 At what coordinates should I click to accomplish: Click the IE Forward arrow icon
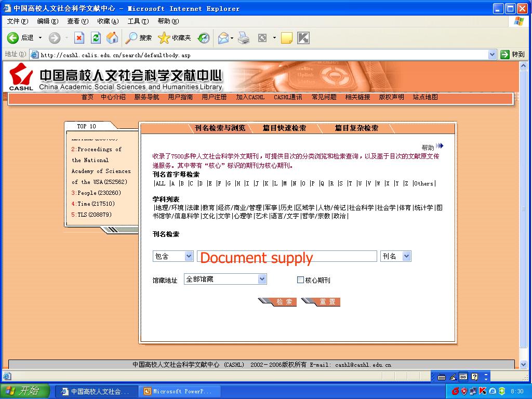point(54,37)
